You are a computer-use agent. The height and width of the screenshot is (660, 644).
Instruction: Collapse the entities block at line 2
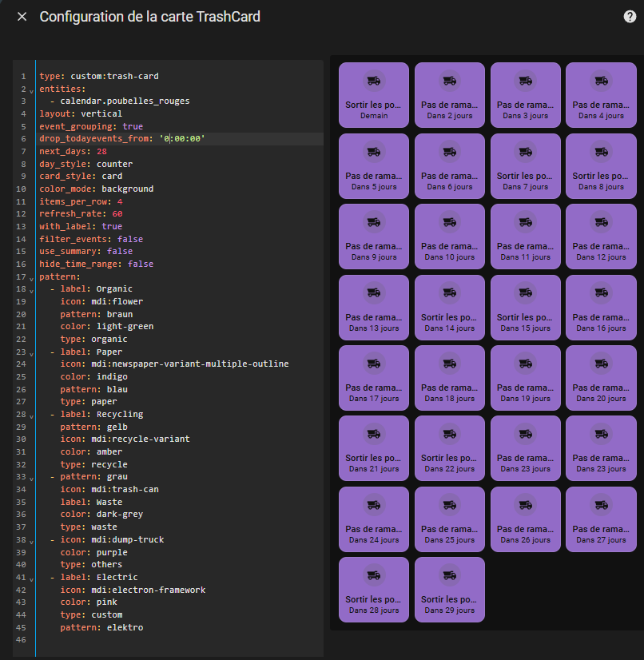tap(31, 90)
